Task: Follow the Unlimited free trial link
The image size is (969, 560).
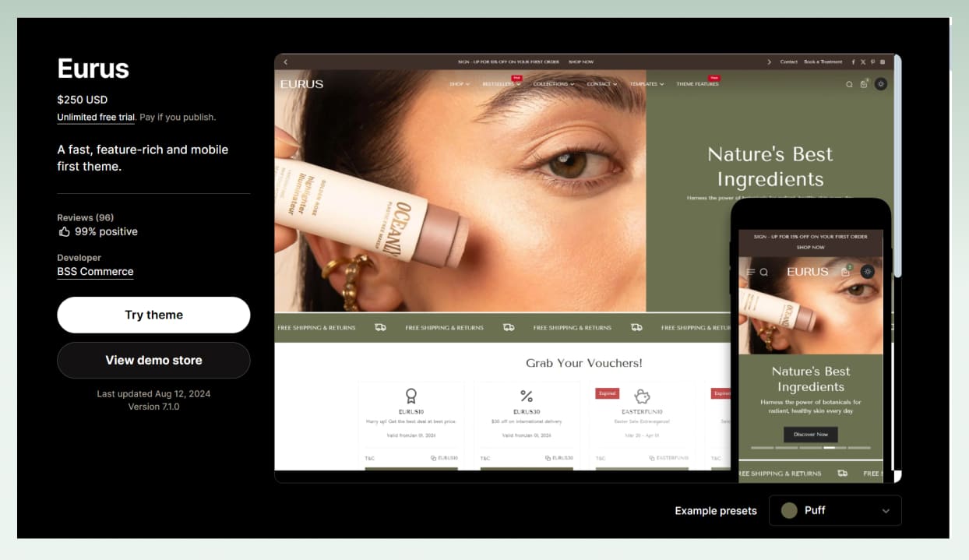Action: pos(96,118)
